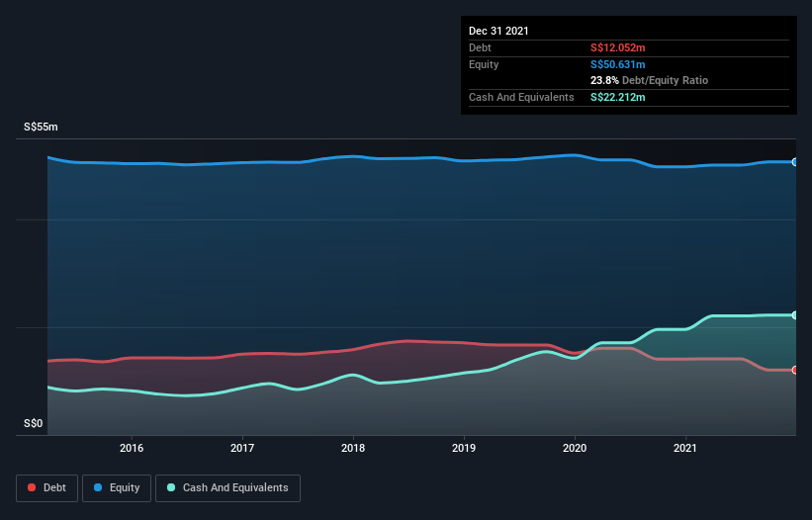Click the 2017 axis label
The height and width of the screenshot is (520, 812).
tap(242, 448)
